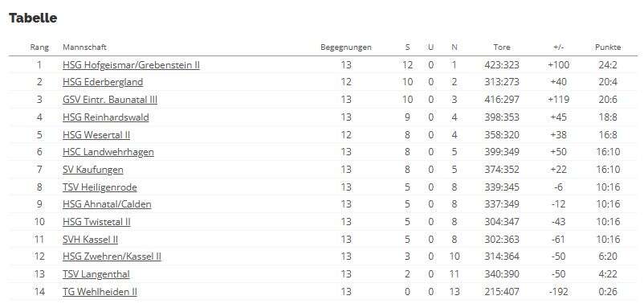
Task: Click the Tore column header
Action: (x=502, y=47)
